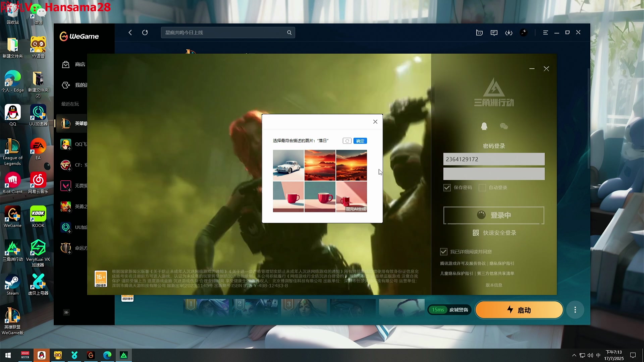Viewport: 644px width, 362px height.
Task: Click the 16+ age rating badge
Action: 101,279
